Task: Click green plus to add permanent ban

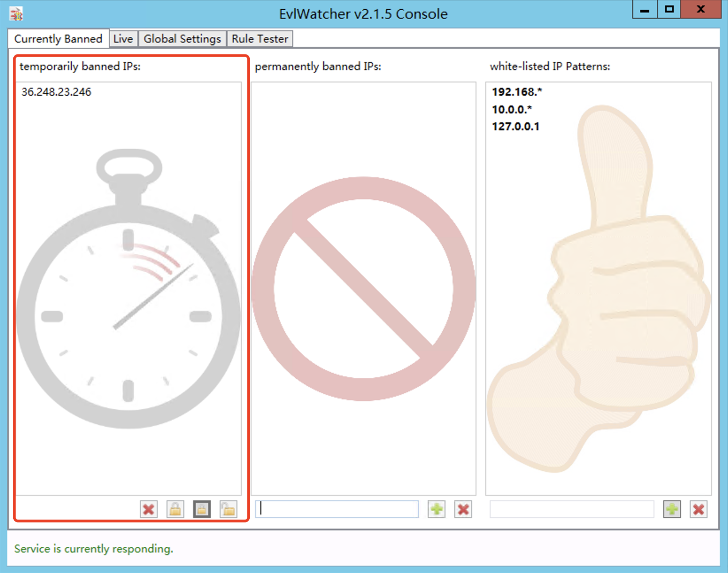Action: click(x=437, y=509)
